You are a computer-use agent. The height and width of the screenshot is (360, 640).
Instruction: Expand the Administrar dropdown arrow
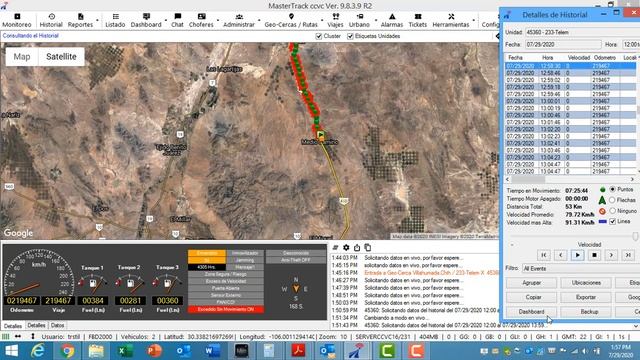[259, 20]
